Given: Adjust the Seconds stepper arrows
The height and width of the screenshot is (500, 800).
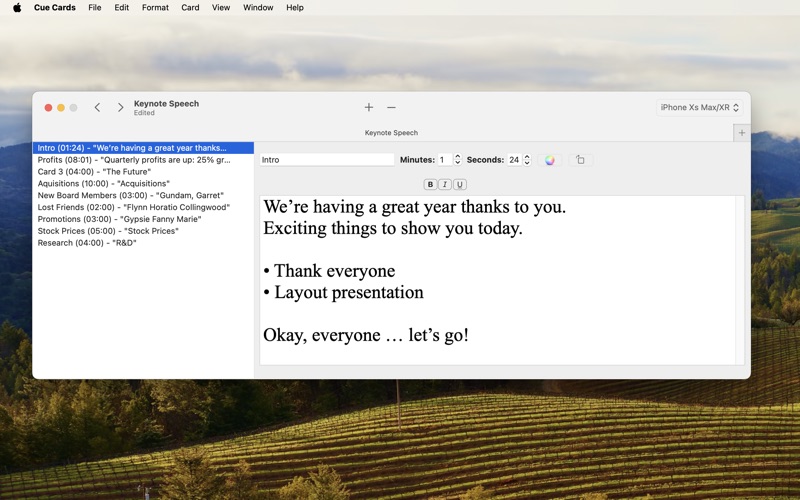Looking at the screenshot, I should [x=527, y=160].
